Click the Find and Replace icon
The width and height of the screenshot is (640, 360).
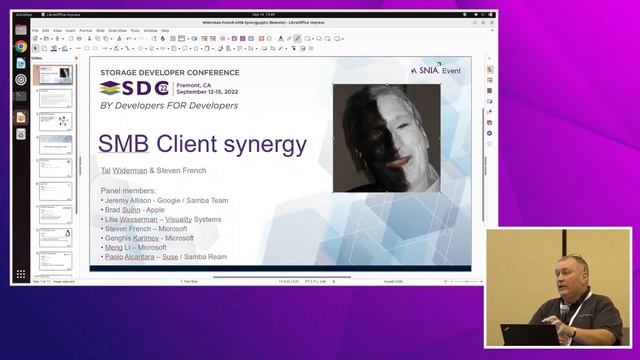pyautogui.click(x=154, y=39)
